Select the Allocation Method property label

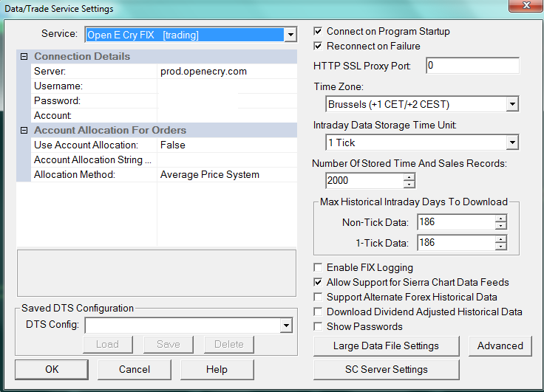[x=75, y=175]
